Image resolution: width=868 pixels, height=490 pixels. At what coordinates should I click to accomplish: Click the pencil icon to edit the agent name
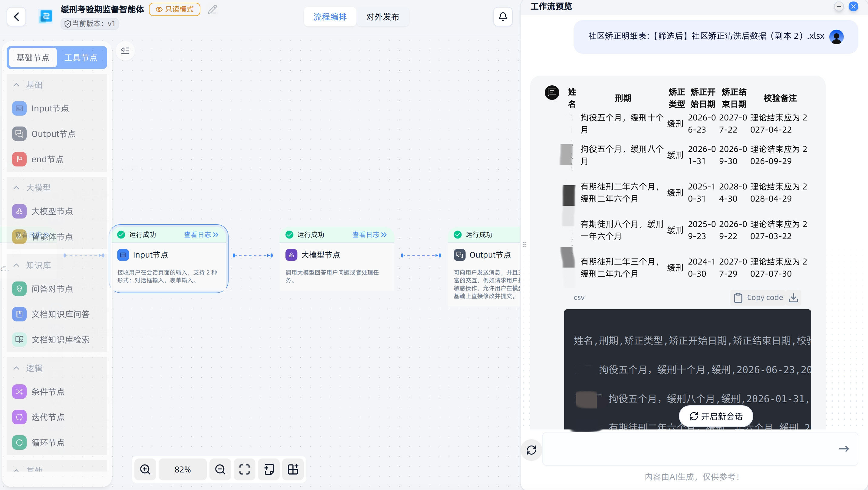coord(212,9)
